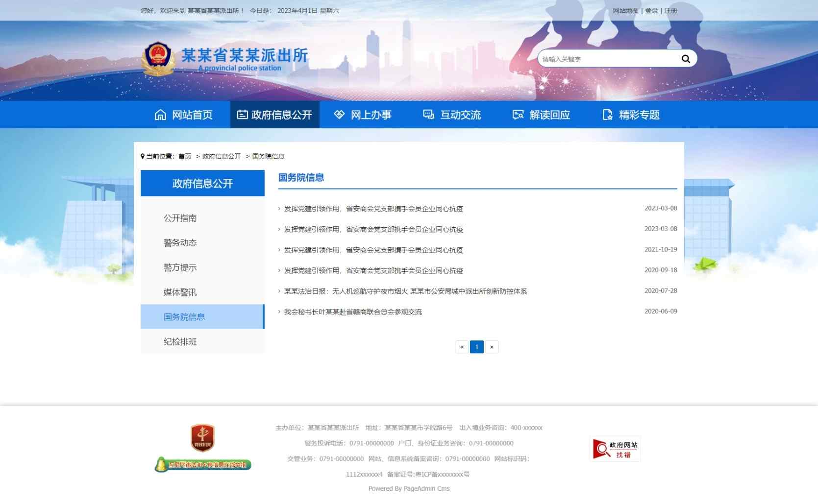The width and height of the screenshot is (818, 504).
Task: Click the 登录 login link
Action: (651, 10)
